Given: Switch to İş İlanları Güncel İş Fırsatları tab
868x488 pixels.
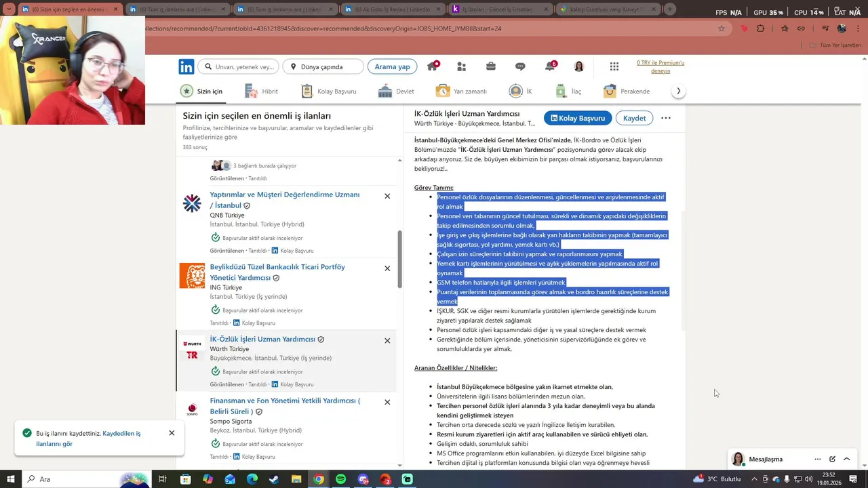Looking at the screenshot, I should pos(500,9).
